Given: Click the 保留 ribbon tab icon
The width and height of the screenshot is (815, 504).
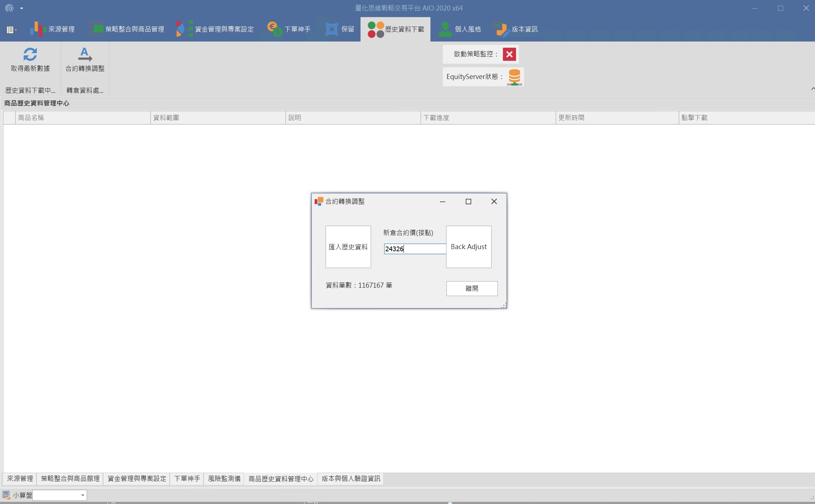Looking at the screenshot, I should (332, 29).
